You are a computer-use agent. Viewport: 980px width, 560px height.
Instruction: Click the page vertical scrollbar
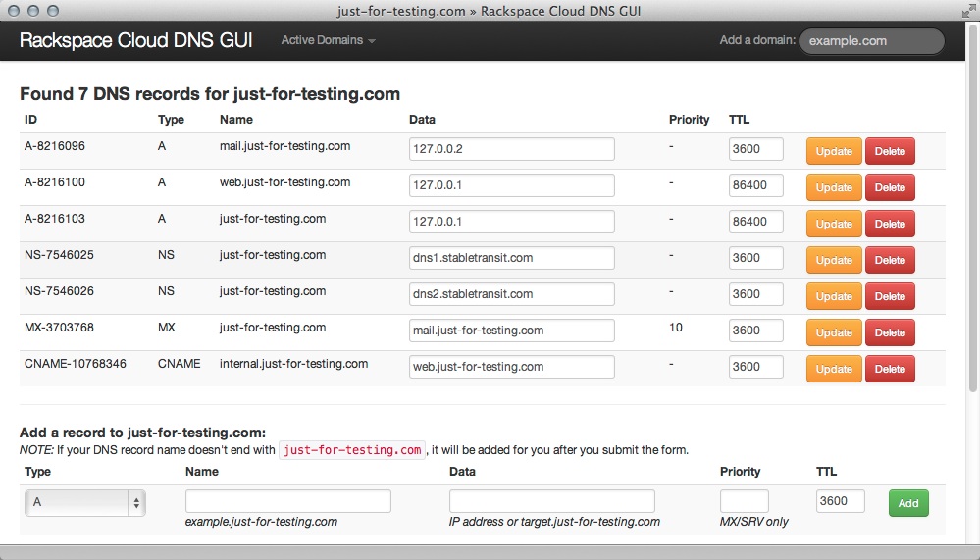pyautogui.click(x=972, y=209)
